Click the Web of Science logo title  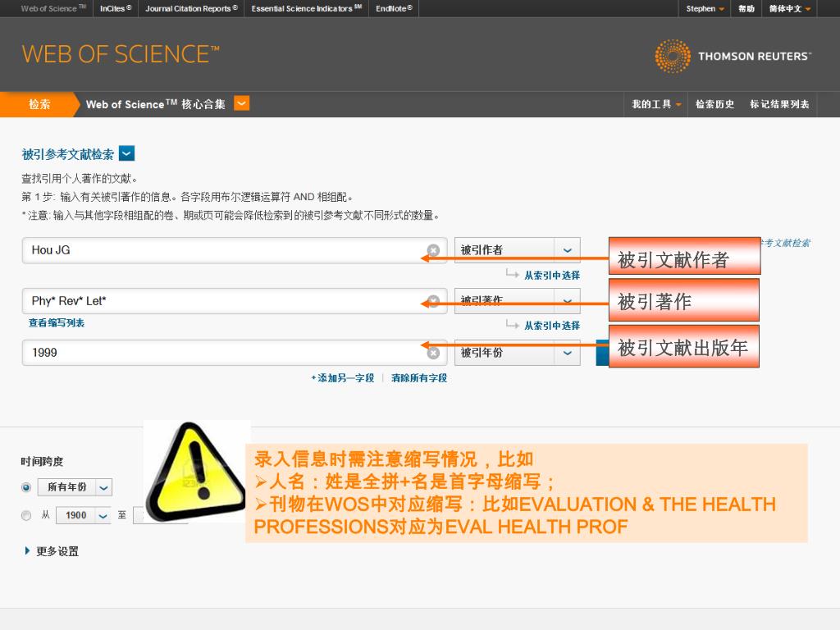point(121,55)
